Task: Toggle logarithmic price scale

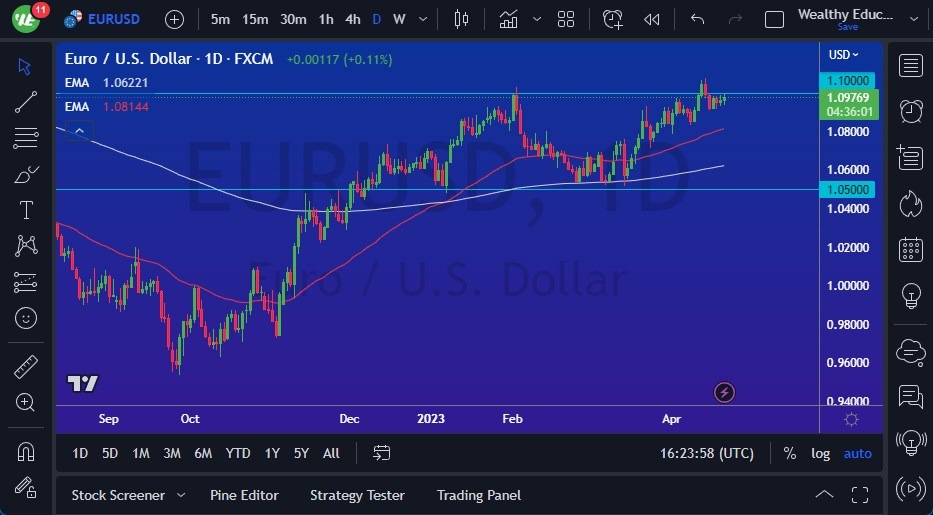Action: click(820, 453)
